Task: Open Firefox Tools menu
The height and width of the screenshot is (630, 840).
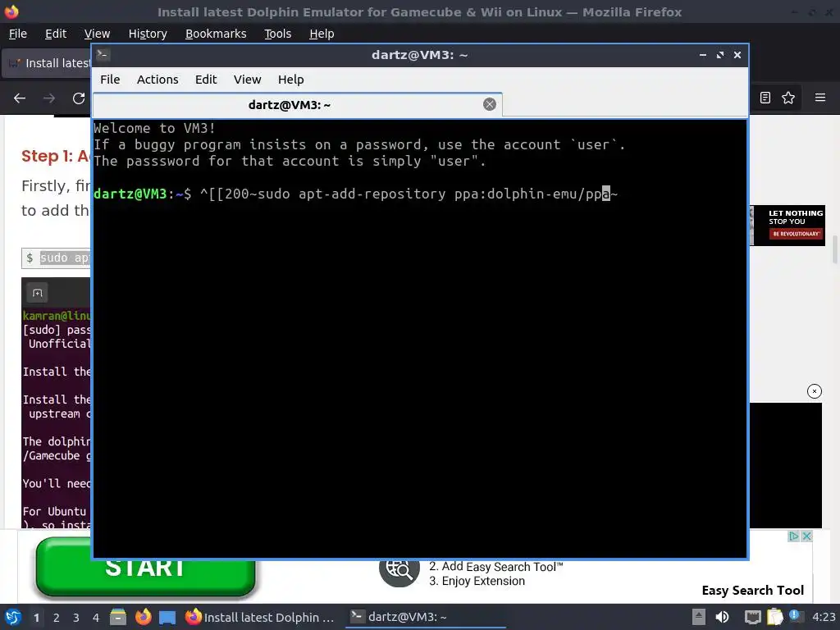Action: click(277, 34)
